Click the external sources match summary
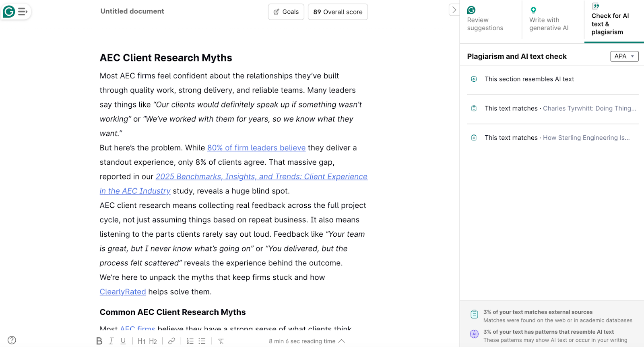The width and height of the screenshot is (644, 347). click(x=551, y=316)
